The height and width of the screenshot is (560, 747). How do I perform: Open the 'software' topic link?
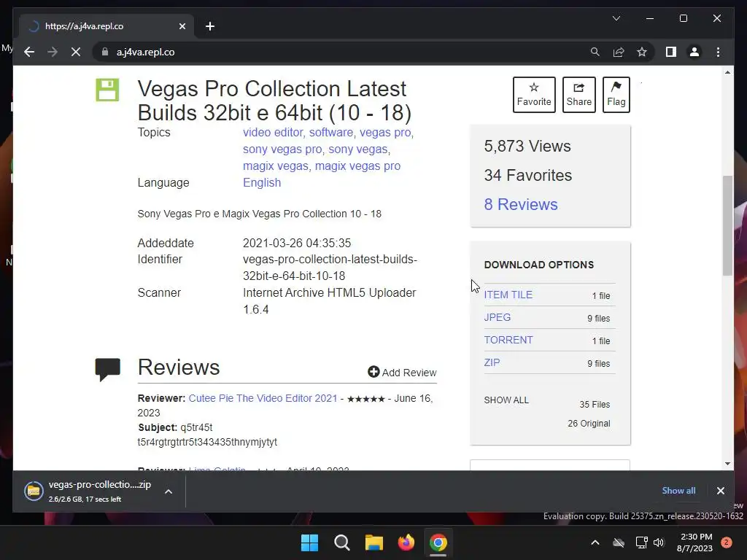[331, 133]
